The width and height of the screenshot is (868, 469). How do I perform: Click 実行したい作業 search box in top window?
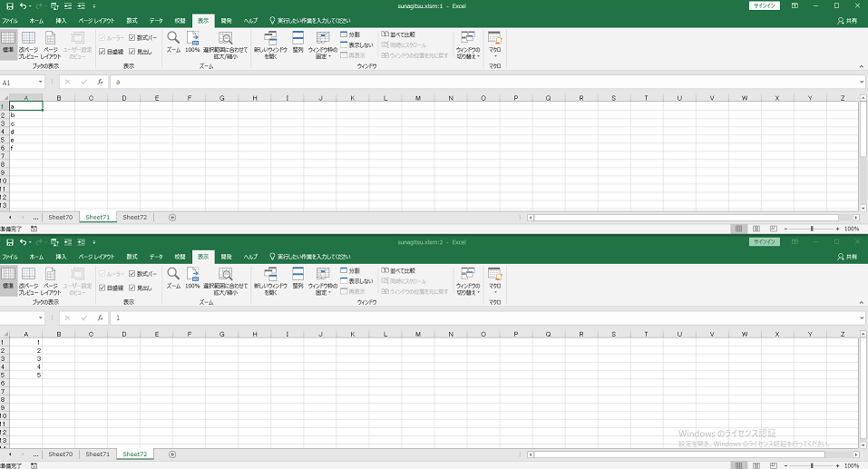(310, 21)
